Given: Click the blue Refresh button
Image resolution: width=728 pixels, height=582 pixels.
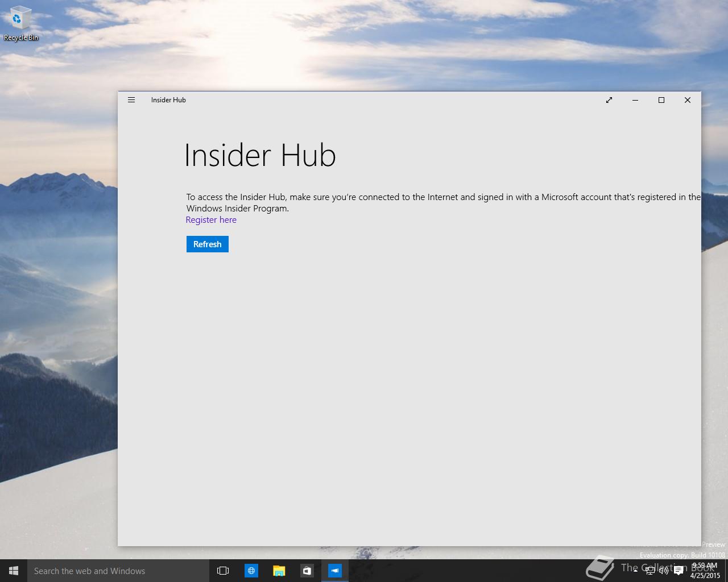Looking at the screenshot, I should [207, 244].
